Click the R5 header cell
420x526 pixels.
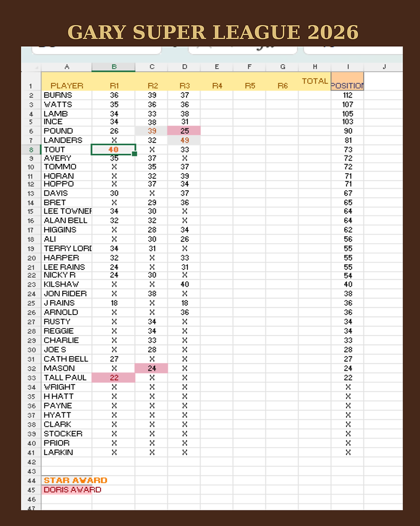(x=249, y=81)
